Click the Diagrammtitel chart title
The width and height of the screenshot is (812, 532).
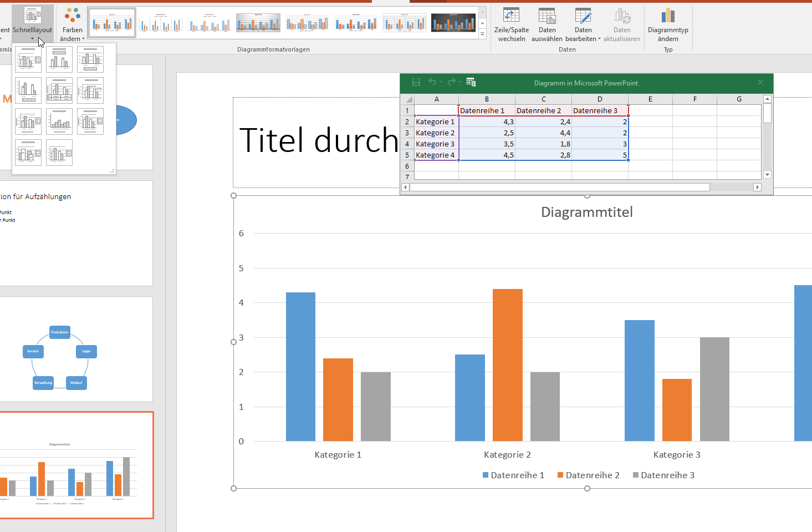pos(587,212)
